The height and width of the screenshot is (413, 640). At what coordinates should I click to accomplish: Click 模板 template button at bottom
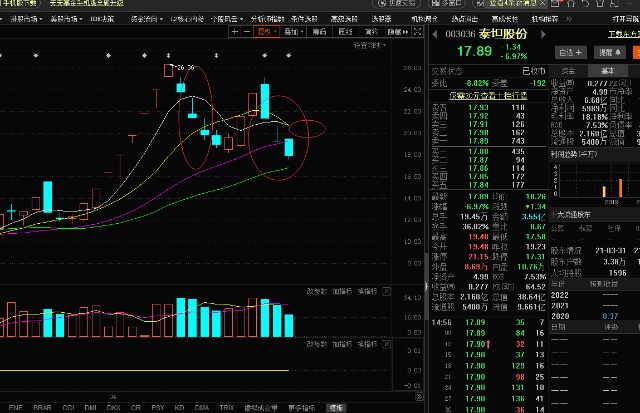[x=337, y=408]
